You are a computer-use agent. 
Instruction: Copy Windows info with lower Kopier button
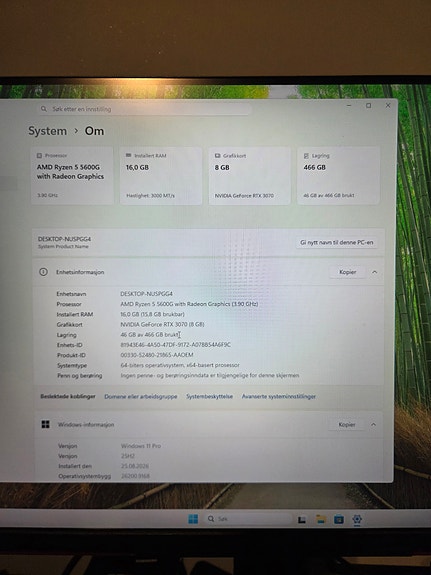(347, 425)
